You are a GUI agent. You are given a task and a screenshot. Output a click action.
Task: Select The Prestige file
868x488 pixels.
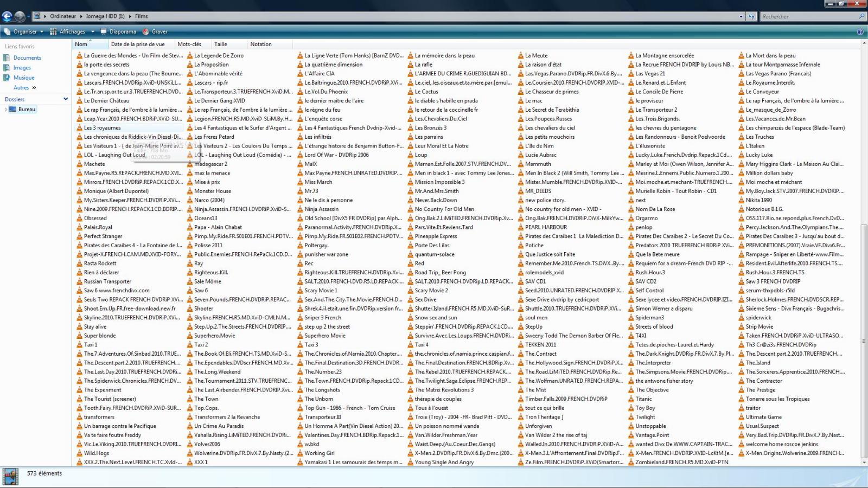coord(761,390)
